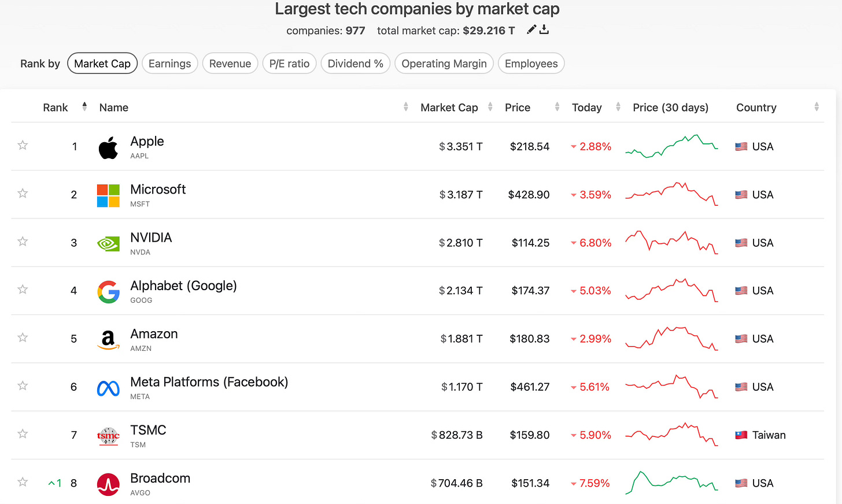842x504 pixels.
Task: Click the Broadcom logo icon
Action: tap(108, 484)
